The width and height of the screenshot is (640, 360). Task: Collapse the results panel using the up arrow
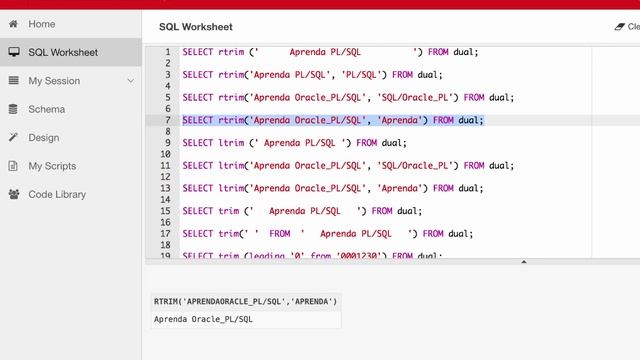524,262
